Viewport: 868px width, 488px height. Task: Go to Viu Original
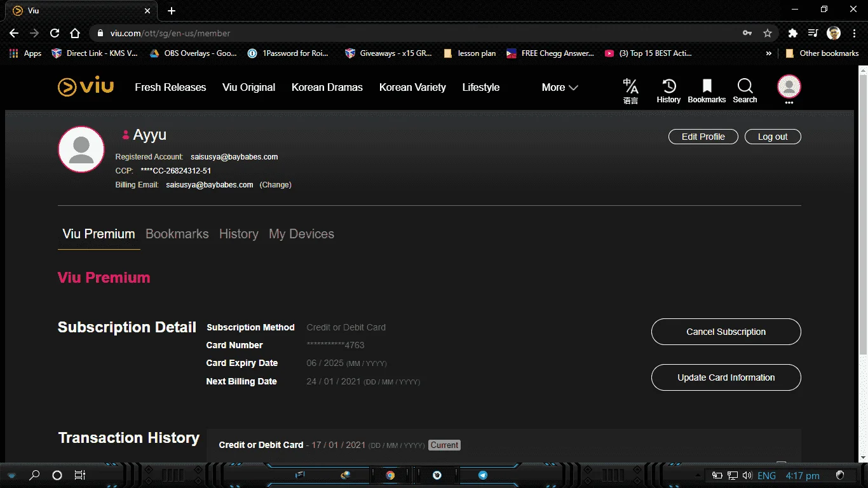coord(248,87)
